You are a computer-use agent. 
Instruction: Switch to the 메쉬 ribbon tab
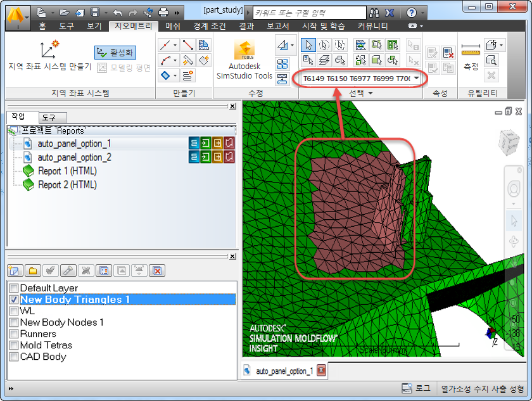173,26
